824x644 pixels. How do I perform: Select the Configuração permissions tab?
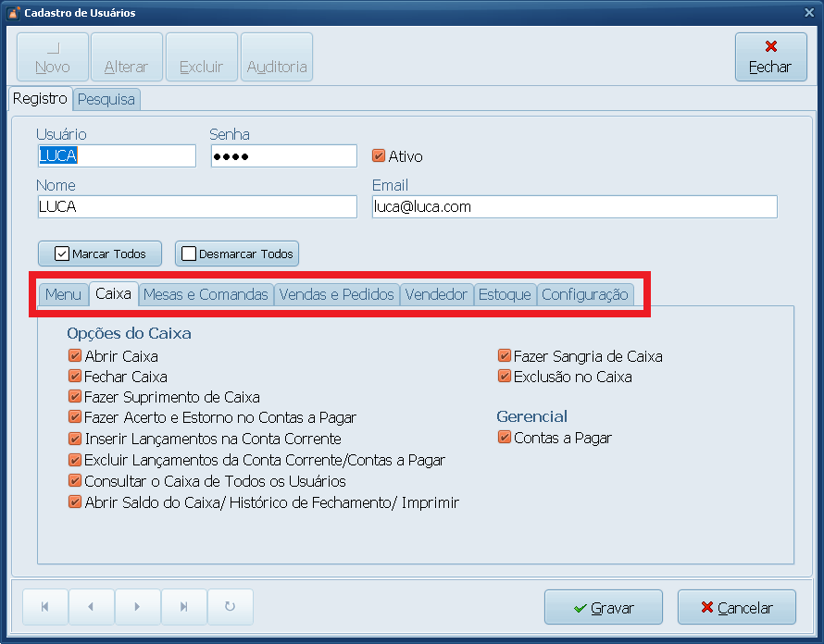pos(585,294)
